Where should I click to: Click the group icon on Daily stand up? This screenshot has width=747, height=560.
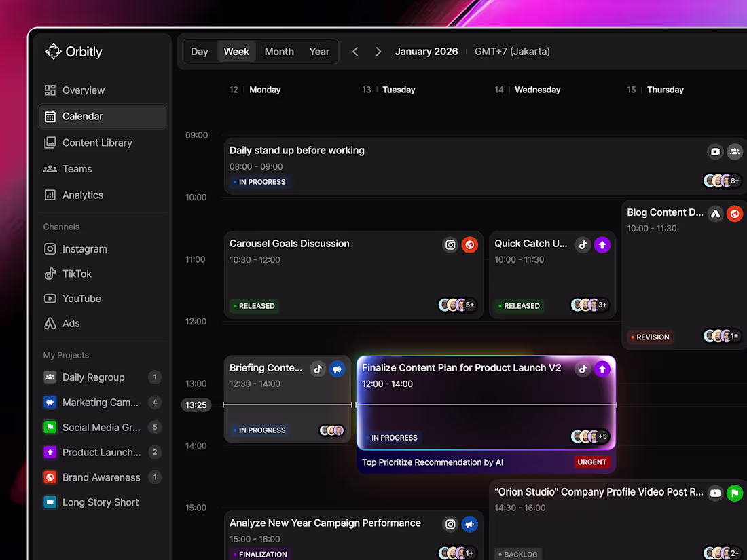tap(735, 151)
